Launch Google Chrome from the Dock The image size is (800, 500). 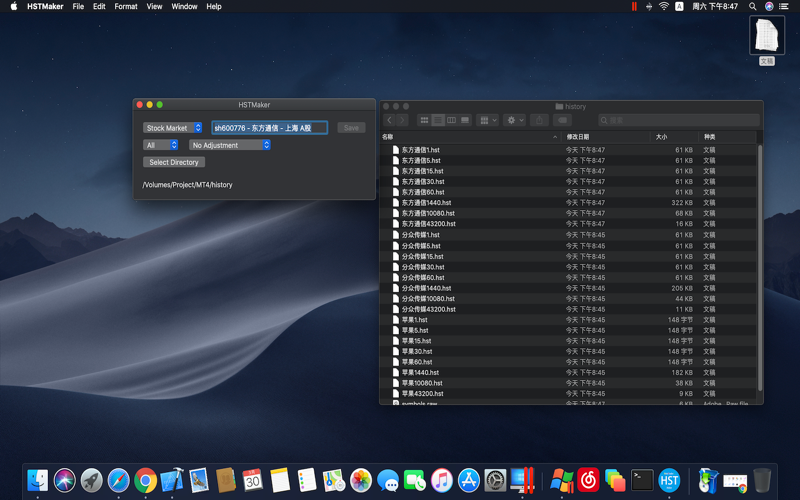[145, 481]
